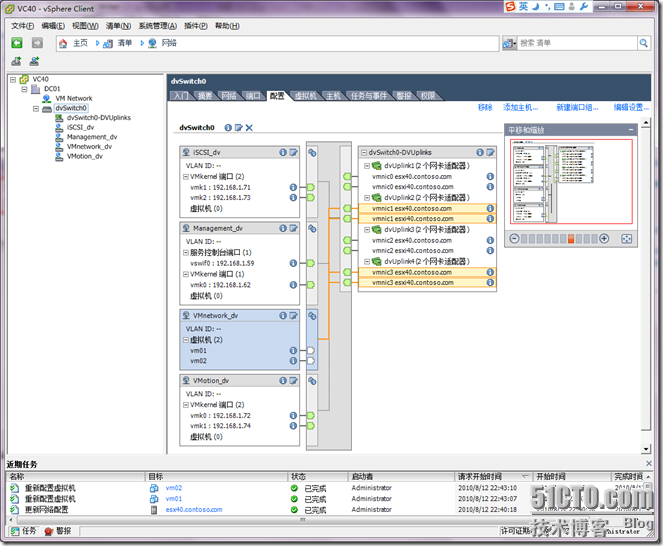Click the remove X icon beside dvSwitch0
Screen dimensions: 663x546
point(249,127)
